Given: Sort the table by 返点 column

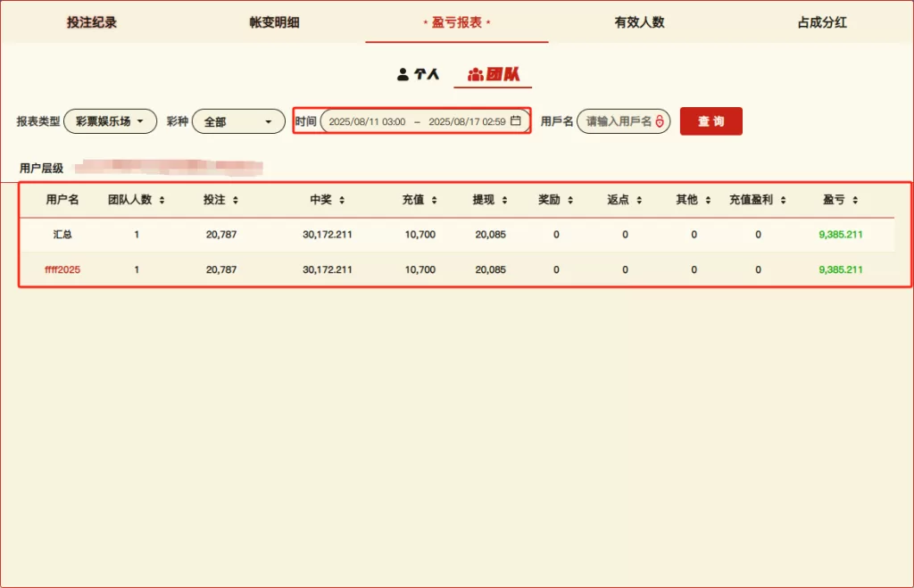Looking at the screenshot, I should coord(639,200).
